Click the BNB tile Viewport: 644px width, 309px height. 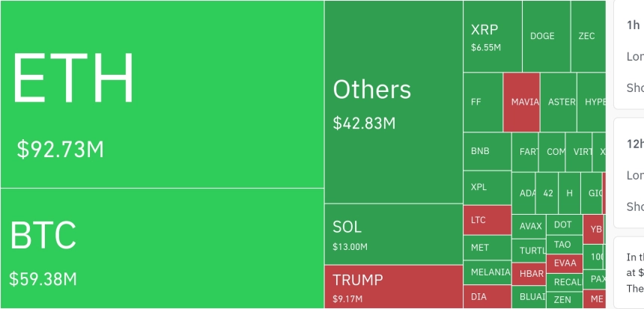[487, 152]
